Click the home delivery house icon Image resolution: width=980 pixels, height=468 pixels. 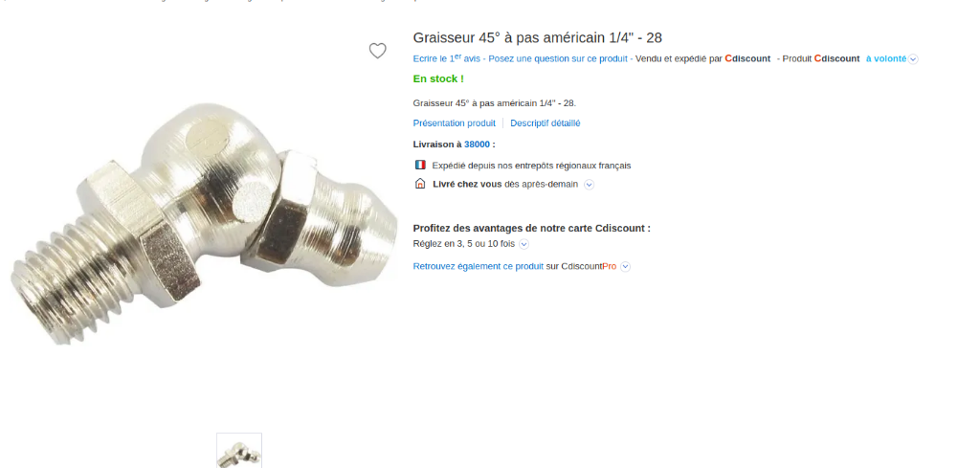click(420, 184)
